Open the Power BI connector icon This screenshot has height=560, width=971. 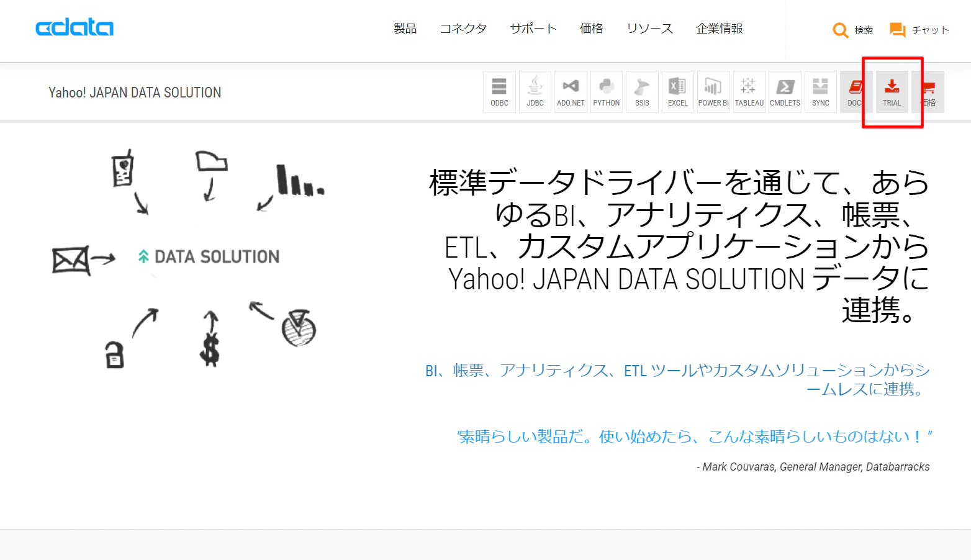713,92
